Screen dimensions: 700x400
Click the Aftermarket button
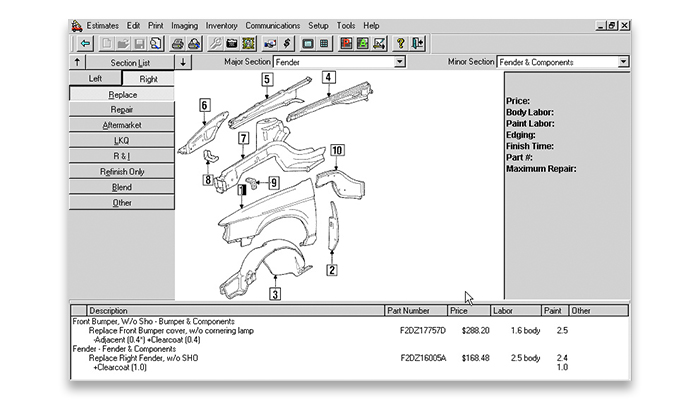click(122, 125)
